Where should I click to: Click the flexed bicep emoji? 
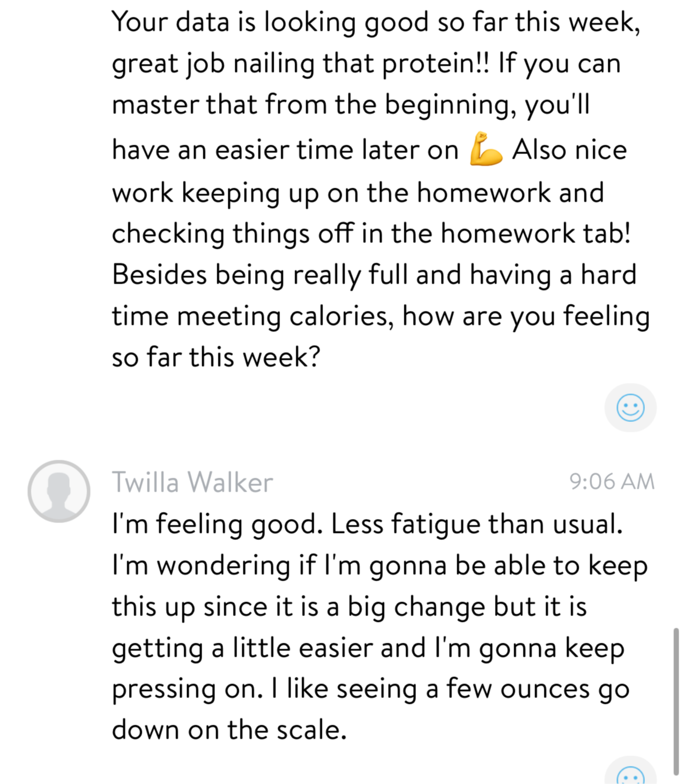[x=486, y=149]
